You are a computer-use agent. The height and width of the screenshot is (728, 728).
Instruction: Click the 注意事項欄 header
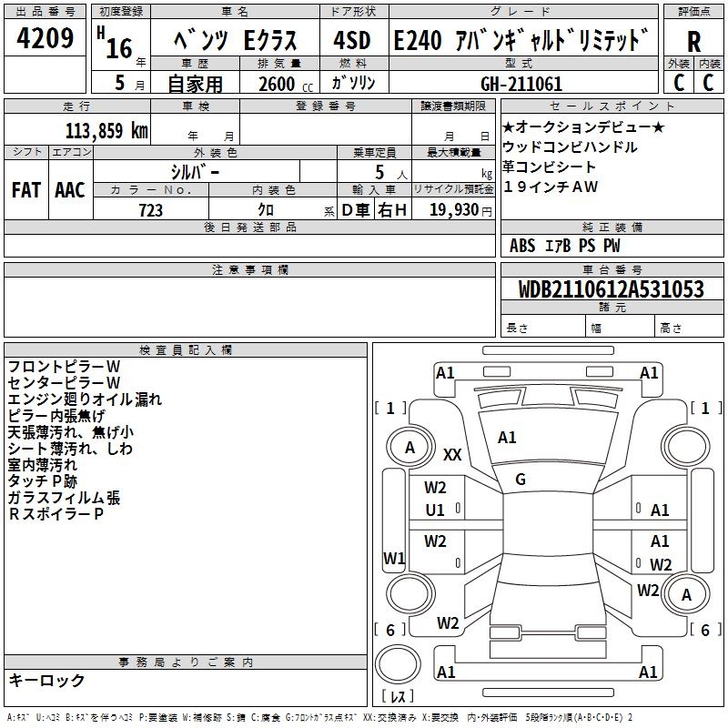tap(249, 269)
